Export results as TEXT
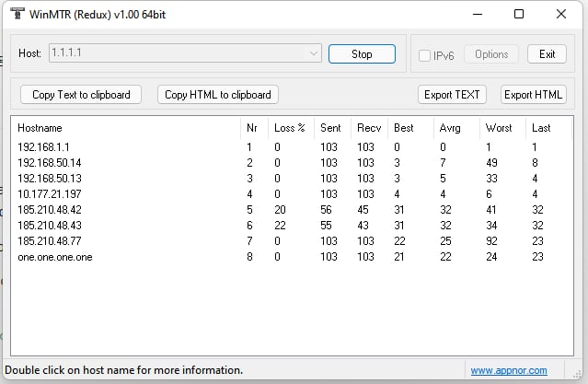Screen dimensions: 588x384 coord(452,94)
